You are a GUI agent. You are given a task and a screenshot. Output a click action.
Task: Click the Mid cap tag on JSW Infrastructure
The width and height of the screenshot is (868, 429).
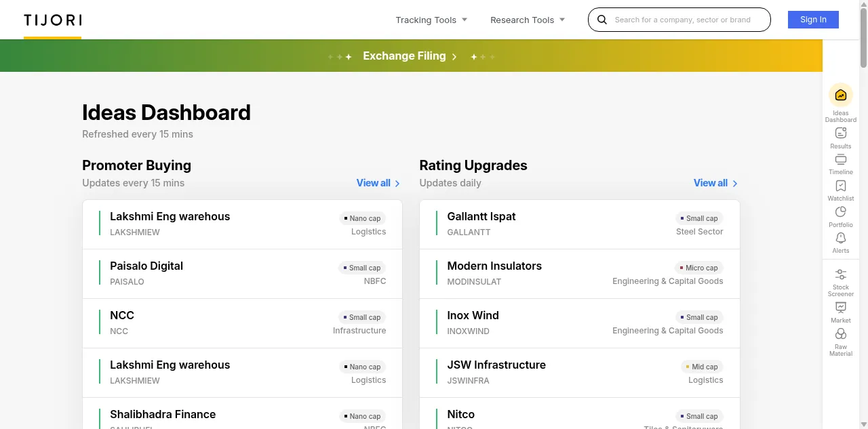(x=702, y=367)
